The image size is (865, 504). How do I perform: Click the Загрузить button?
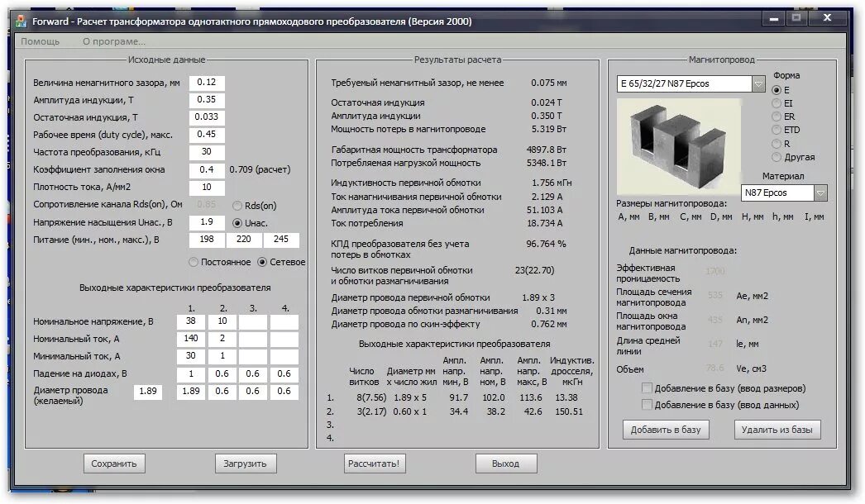tap(246, 464)
